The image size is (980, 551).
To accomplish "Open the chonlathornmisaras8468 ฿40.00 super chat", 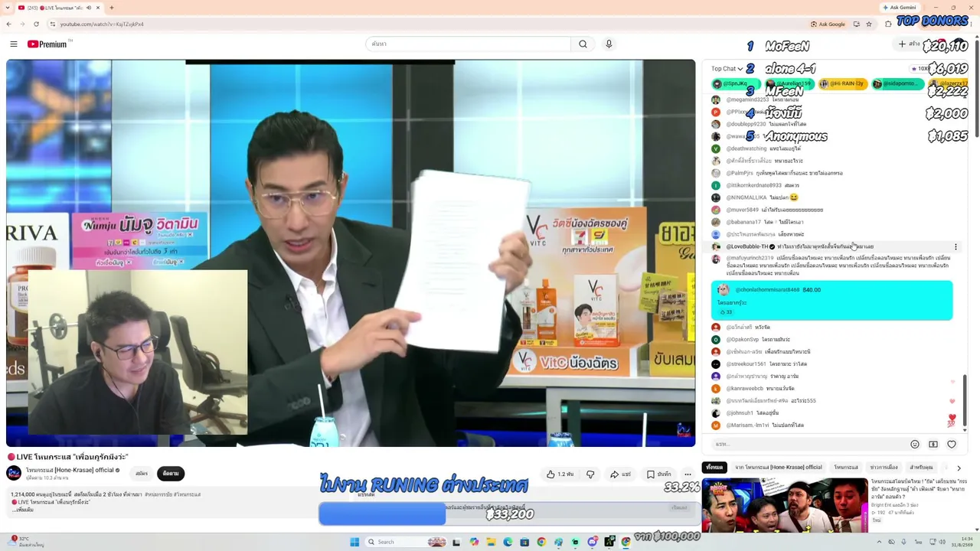I will pos(831,300).
